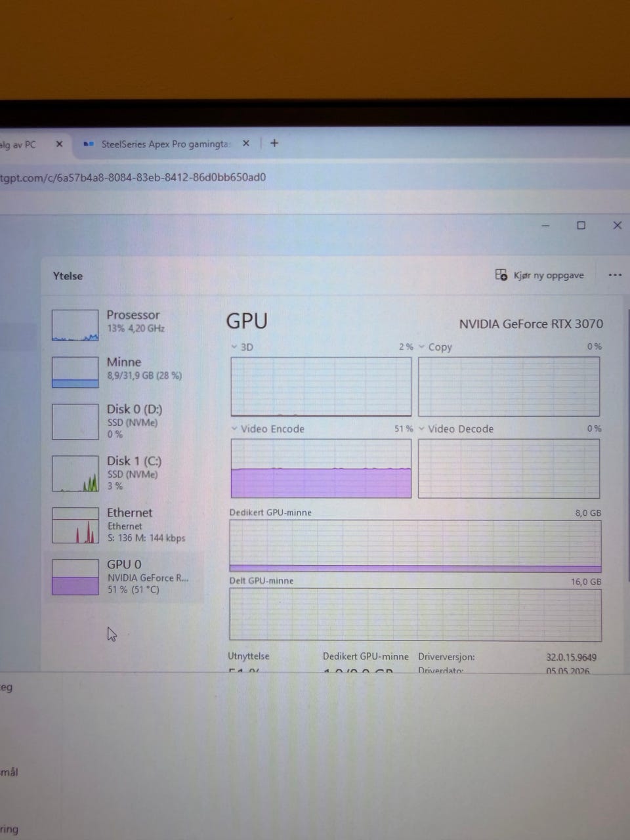The image size is (630, 840).
Task: Open the three-dots more options menu
Action: click(615, 275)
